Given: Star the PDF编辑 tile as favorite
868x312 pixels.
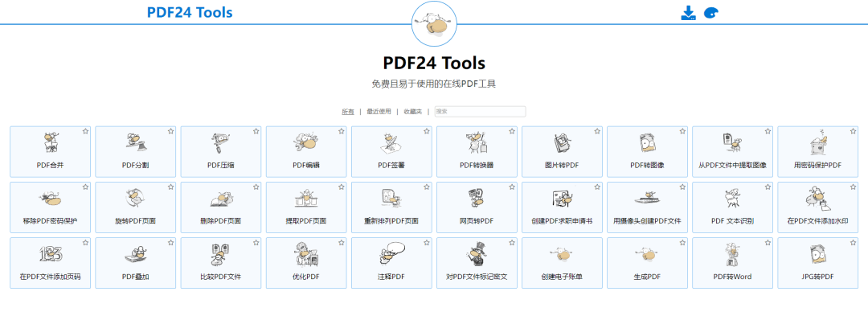Looking at the screenshot, I should pyautogui.click(x=342, y=131).
